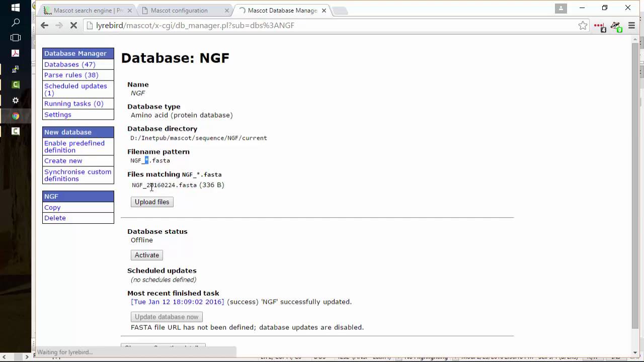Screen dimensions: 644x362
Task: Click the scrollbar down arrow
Action: (x=635, y=352)
